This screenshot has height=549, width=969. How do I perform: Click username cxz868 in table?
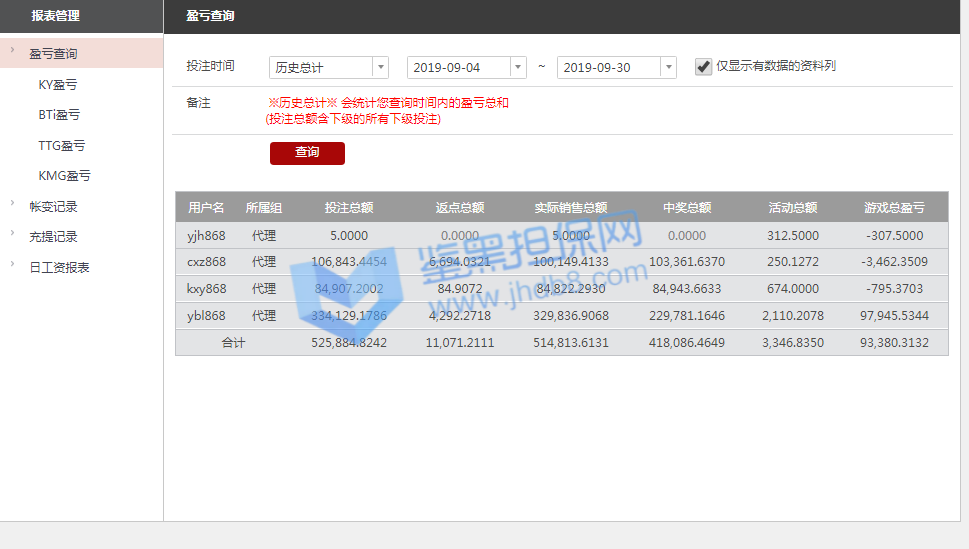pos(206,262)
